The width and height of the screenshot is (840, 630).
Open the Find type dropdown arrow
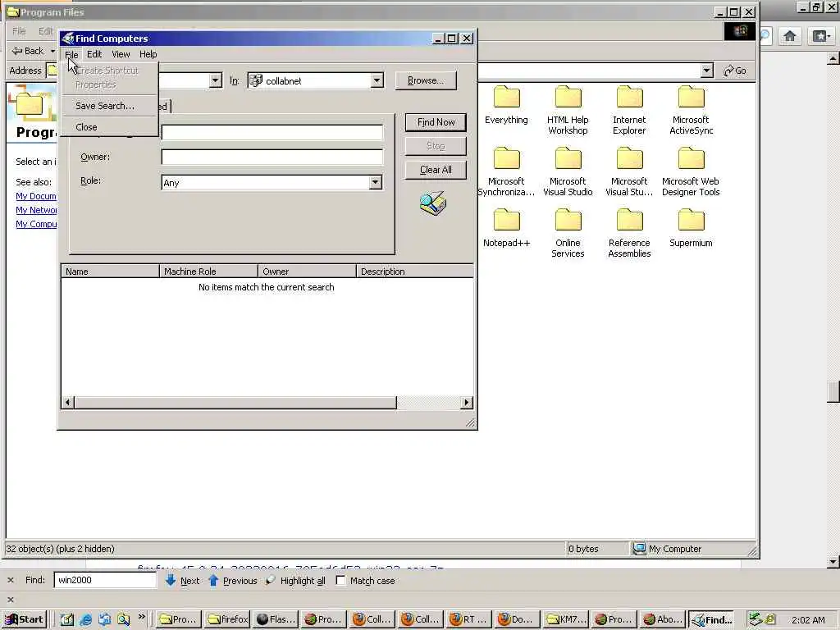click(215, 81)
